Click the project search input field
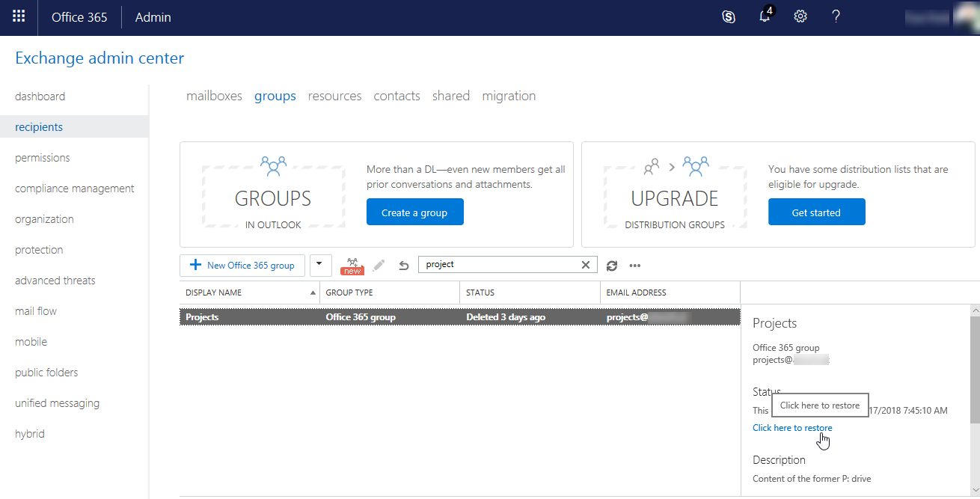 point(497,265)
